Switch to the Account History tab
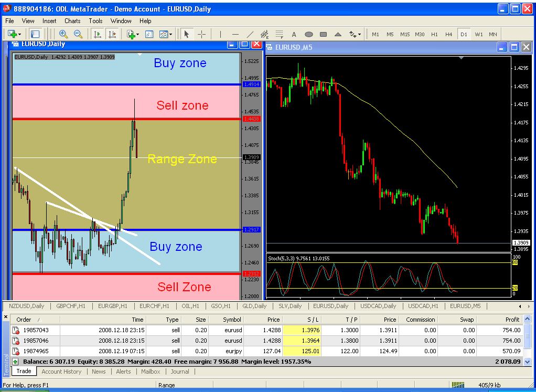The width and height of the screenshot is (536, 392). click(x=61, y=372)
